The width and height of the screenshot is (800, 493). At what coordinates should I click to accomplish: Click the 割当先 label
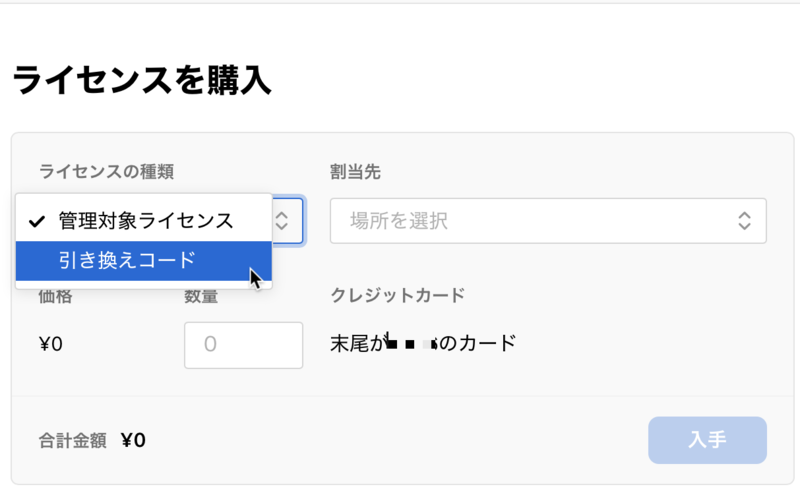click(355, 172)
